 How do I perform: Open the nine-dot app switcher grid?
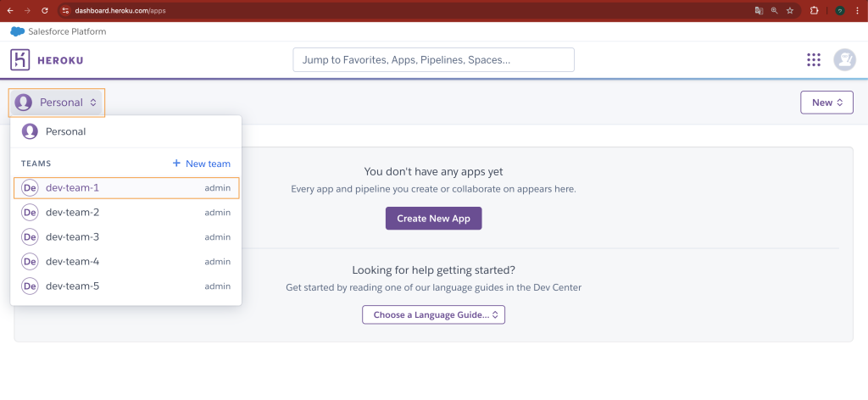click(x=814, y=59)
